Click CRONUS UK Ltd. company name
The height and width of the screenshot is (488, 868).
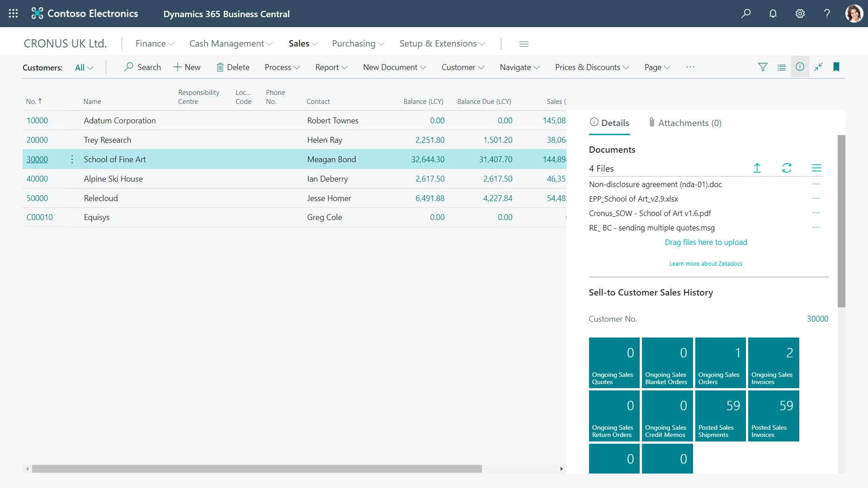[x=65, y=43]
